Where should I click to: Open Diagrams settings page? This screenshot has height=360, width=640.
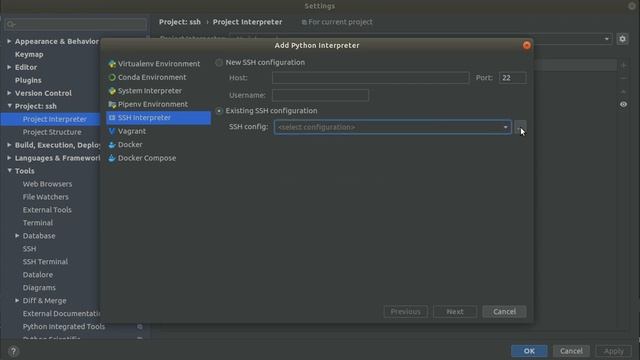(x=39, y=288)
